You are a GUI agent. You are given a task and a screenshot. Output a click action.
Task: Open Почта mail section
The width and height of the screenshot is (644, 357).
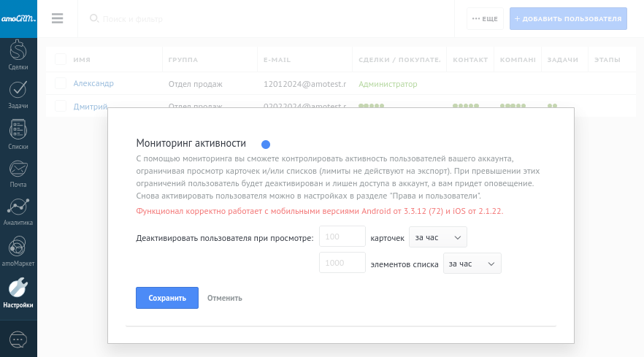(18, 173)
